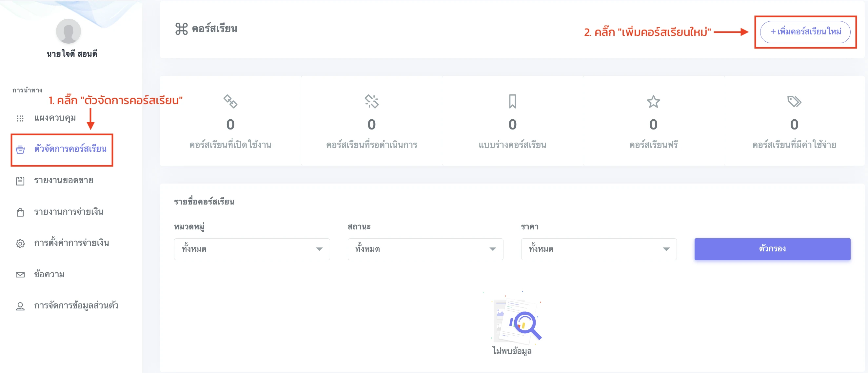This screenshot has height=373, width=868.
Task: Click the คอร์สเรียนที่รอดำเนินการ stat label
Action: pyautogui.click(x=371, y=145)
